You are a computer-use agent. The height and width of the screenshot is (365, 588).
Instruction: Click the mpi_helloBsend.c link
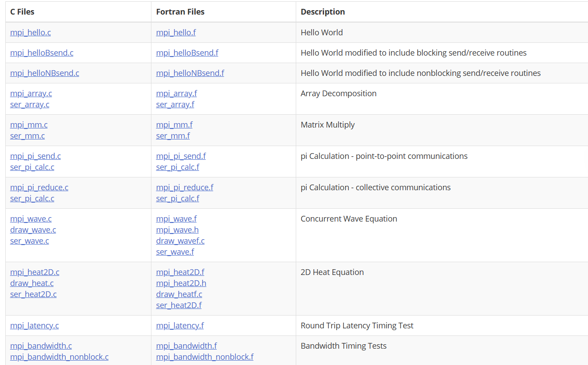(x=42, y=53)
